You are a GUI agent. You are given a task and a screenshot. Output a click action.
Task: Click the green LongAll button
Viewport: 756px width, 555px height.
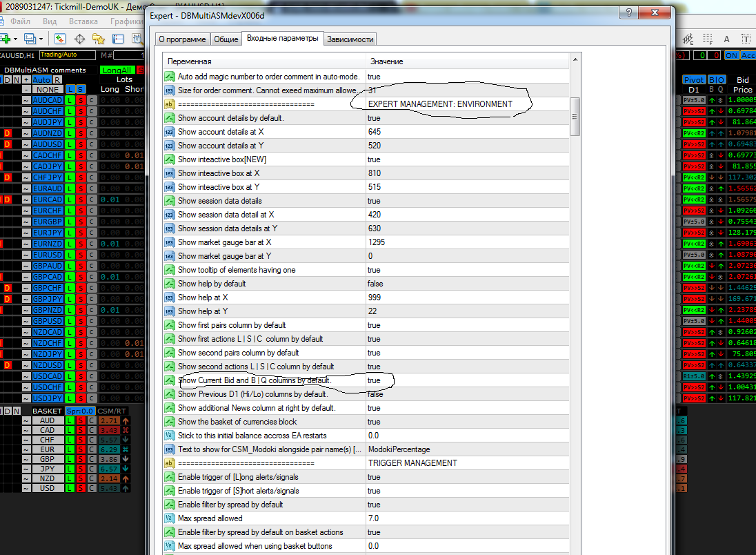coord(117,70)
